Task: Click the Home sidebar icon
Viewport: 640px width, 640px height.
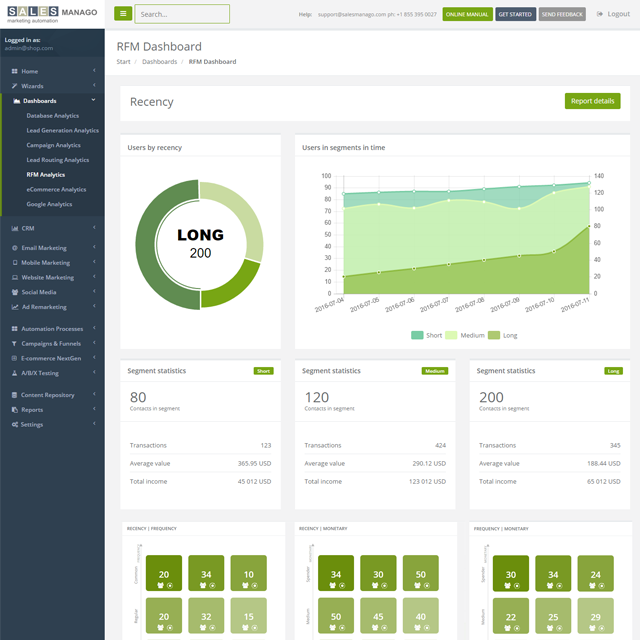Action: (x=15, y=71)
